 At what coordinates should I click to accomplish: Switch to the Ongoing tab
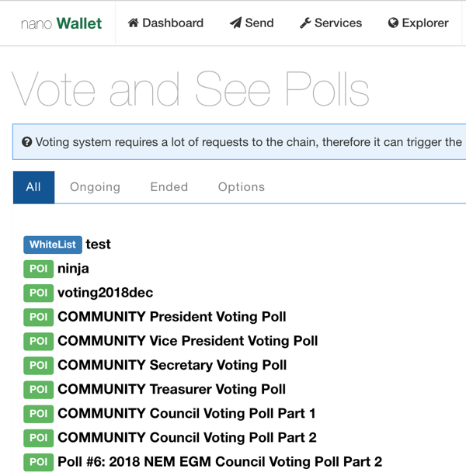(x=95, y=187)
